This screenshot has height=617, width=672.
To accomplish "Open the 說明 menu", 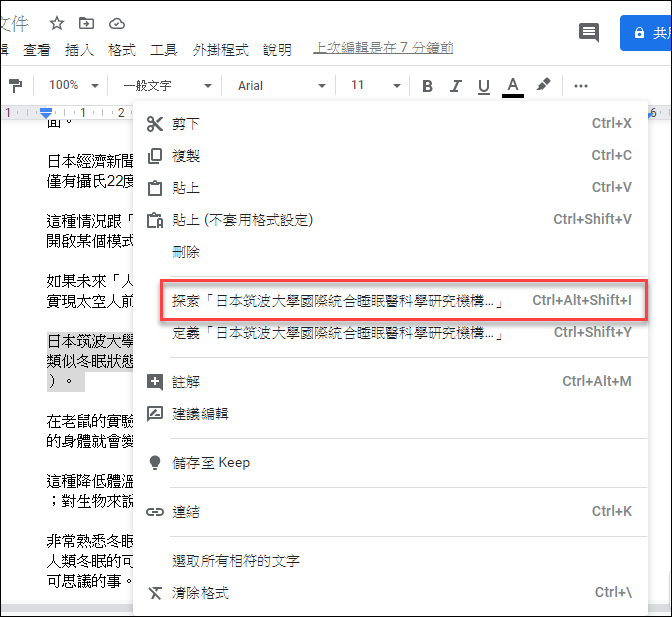I will (277, 50).
